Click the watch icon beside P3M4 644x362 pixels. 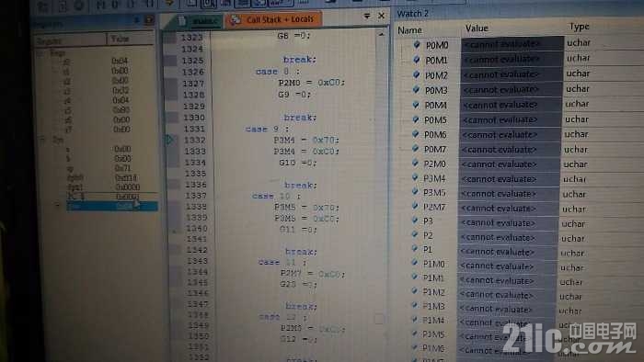pos(415,177)
